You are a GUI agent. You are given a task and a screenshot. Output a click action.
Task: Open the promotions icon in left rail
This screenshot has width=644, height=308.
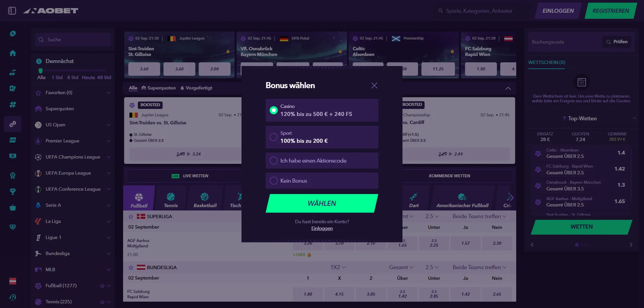click(x=13, y=34)
